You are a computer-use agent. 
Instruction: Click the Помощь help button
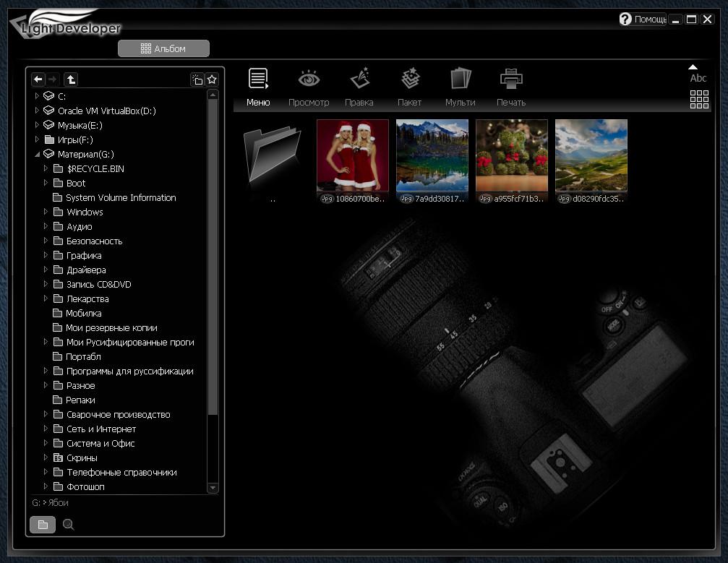(x=643, y=20)
